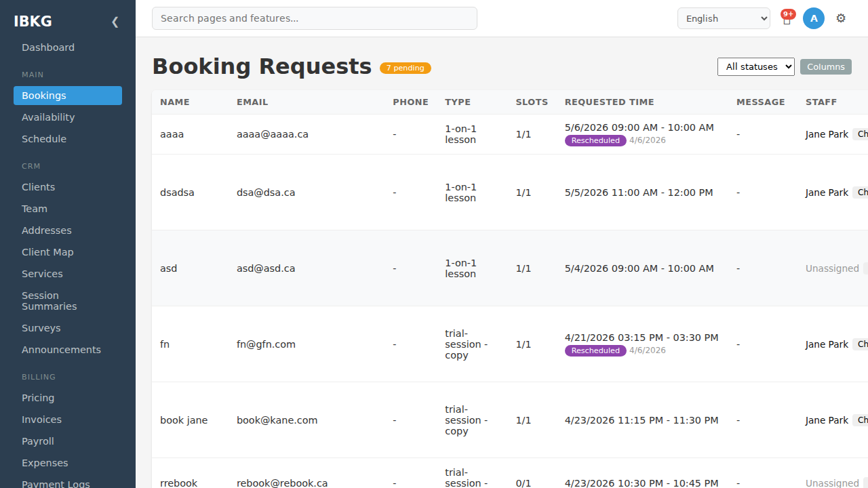Click Unassigned staff in asd row
The height and width of the screenshot is (488, 868).
coord(832,268)
